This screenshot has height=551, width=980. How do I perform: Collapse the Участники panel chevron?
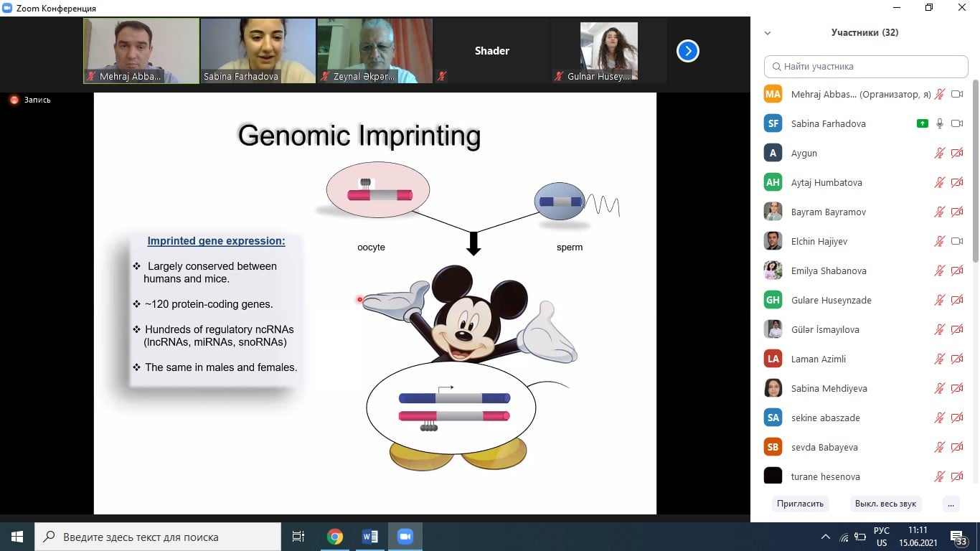[x=768, y=33]
